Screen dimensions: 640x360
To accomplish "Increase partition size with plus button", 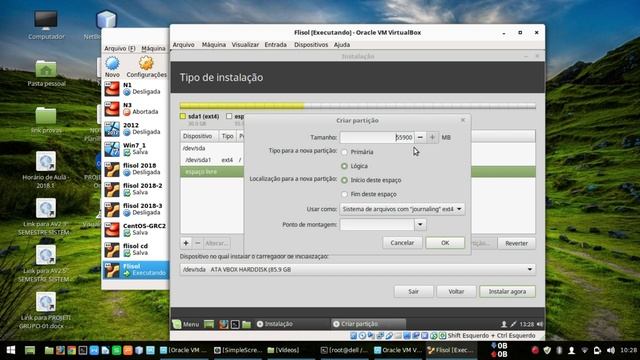I will (432, 138).
